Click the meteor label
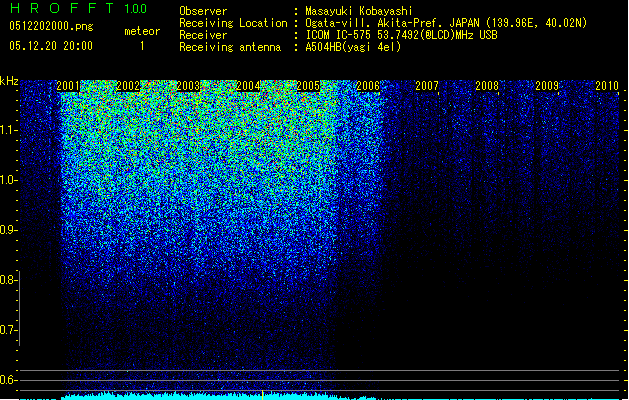This screenshot has height=400, width=629. coord(142,31)
